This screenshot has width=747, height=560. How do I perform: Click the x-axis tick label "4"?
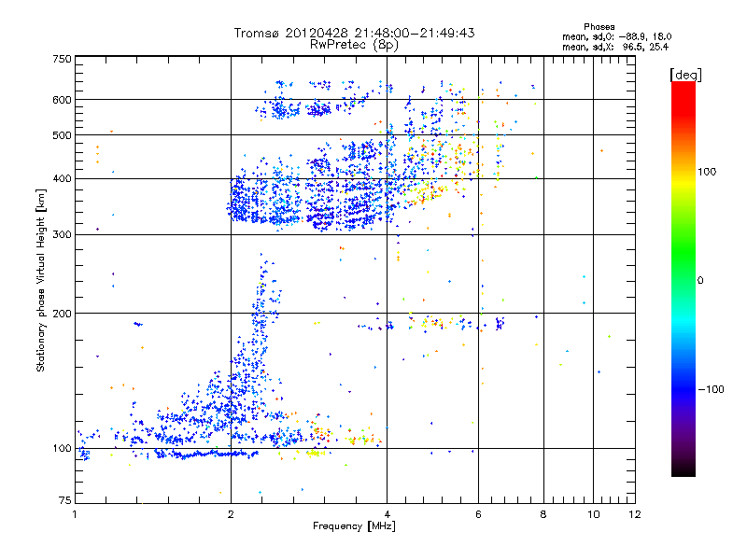[388, 514]
